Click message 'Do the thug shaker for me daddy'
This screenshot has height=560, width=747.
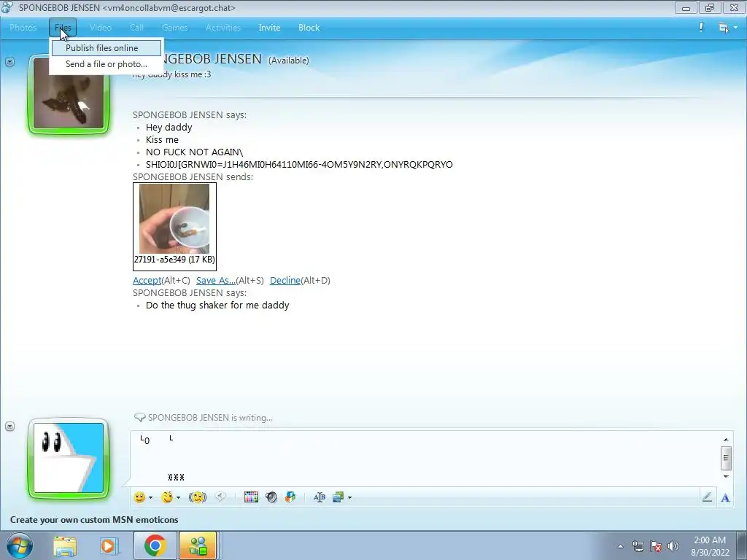click(x=217, y=306)
